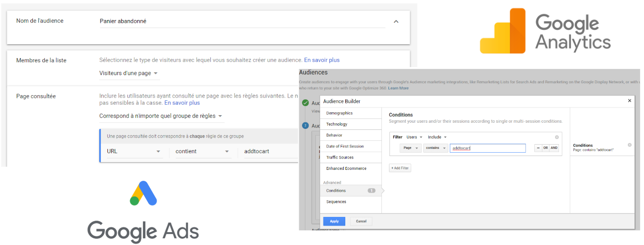Add an AND condition
This screenshot has height=245, width=644.
(554, 148)
